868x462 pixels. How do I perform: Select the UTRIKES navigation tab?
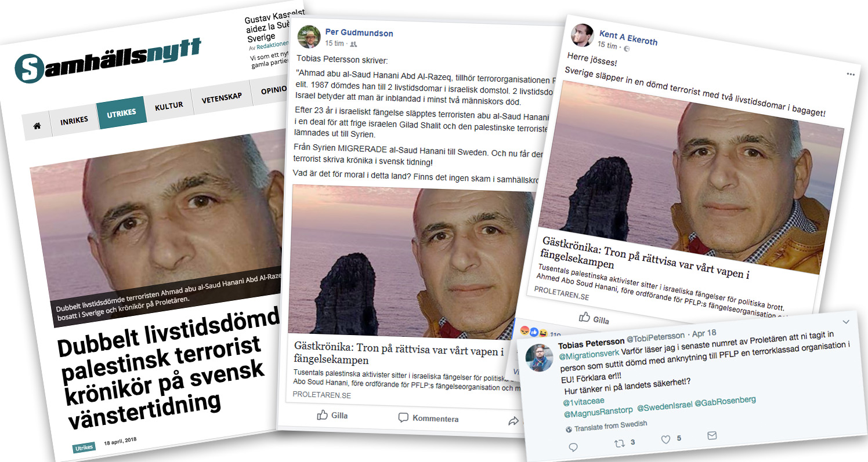tap(121, 112)
